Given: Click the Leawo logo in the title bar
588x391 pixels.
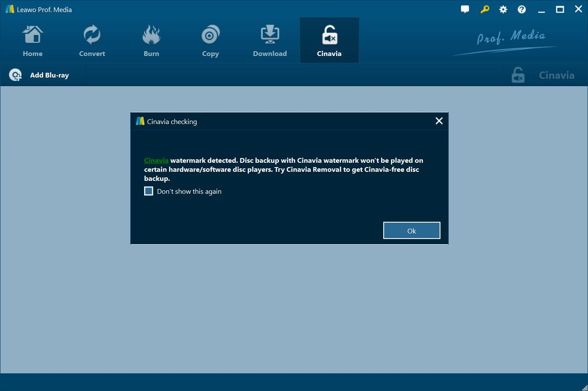Looking at the screenshot, I should pyautogui.click(x=9, y=9).
